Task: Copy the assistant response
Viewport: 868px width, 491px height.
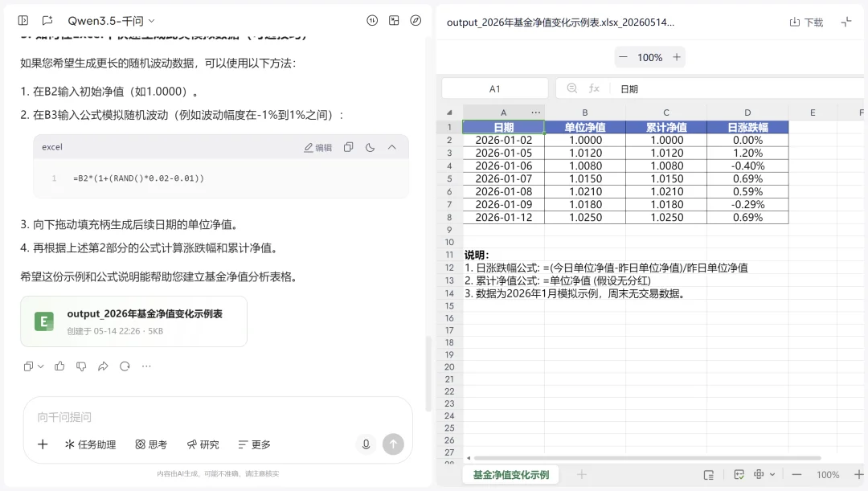Action: (28, 366)
